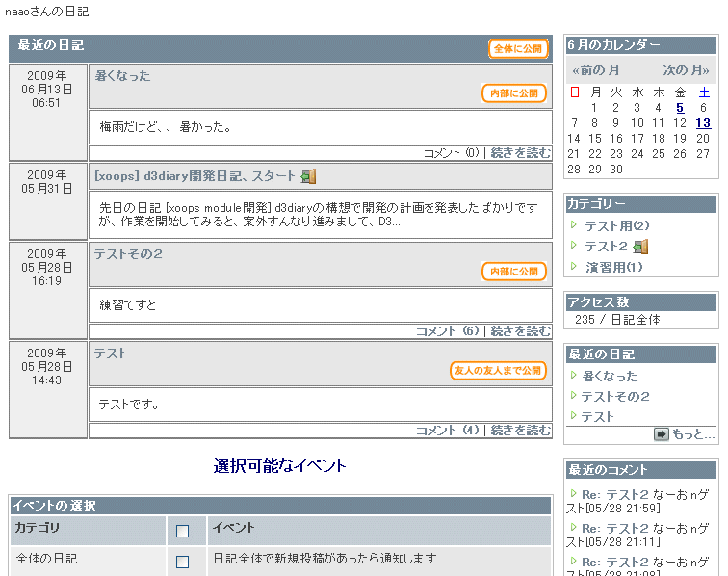Click the door icon next to the テスト2 category
The height and width of the screenshot is (576, 728).
(641, 247)
